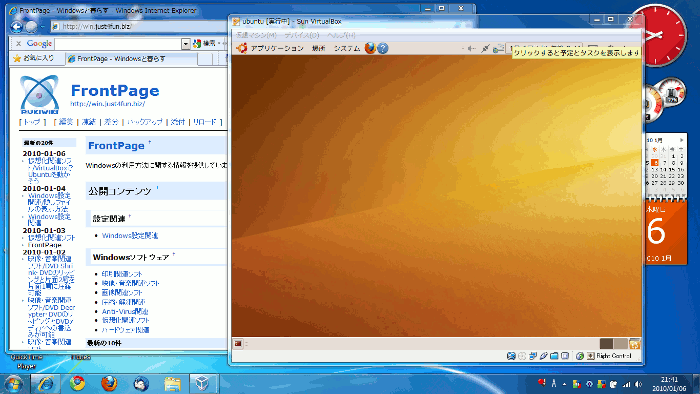This screenshot has width=700, height=394.
Task: Click VirtualBox hard disk activity status icon
Action: tap(511, 356)
